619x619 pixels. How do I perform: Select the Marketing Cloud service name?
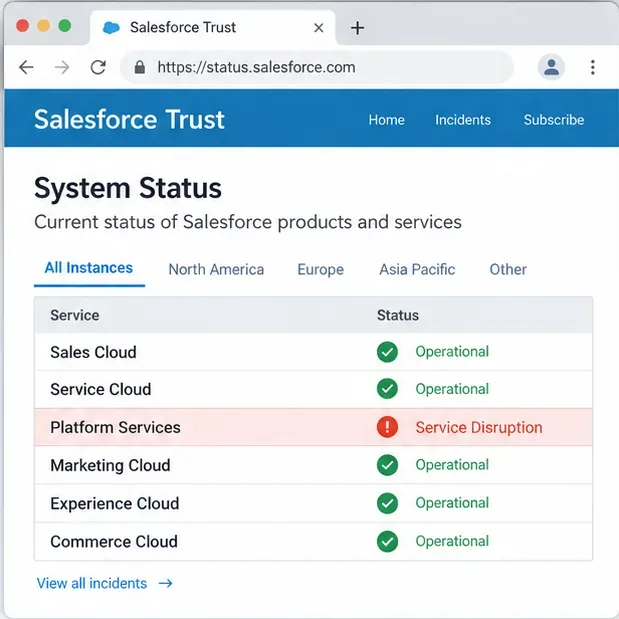click(110, 465)
